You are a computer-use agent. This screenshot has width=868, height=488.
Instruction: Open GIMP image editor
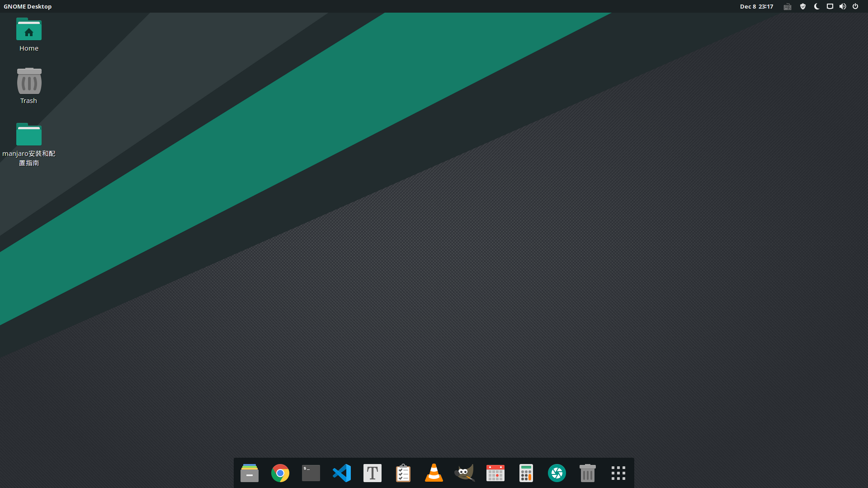click(465, 473)
